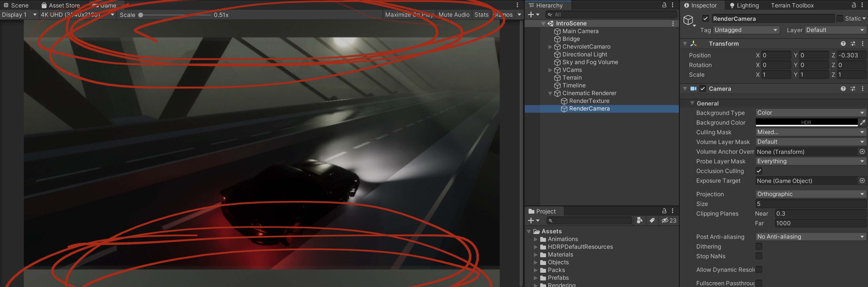Focus the Project search field

coord(589,221)
